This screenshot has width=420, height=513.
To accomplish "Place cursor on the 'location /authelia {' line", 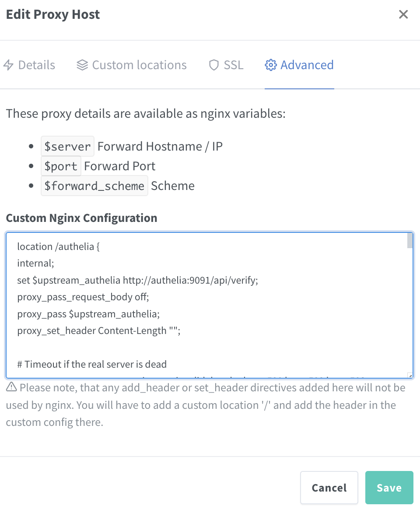I will coord(58,246).
